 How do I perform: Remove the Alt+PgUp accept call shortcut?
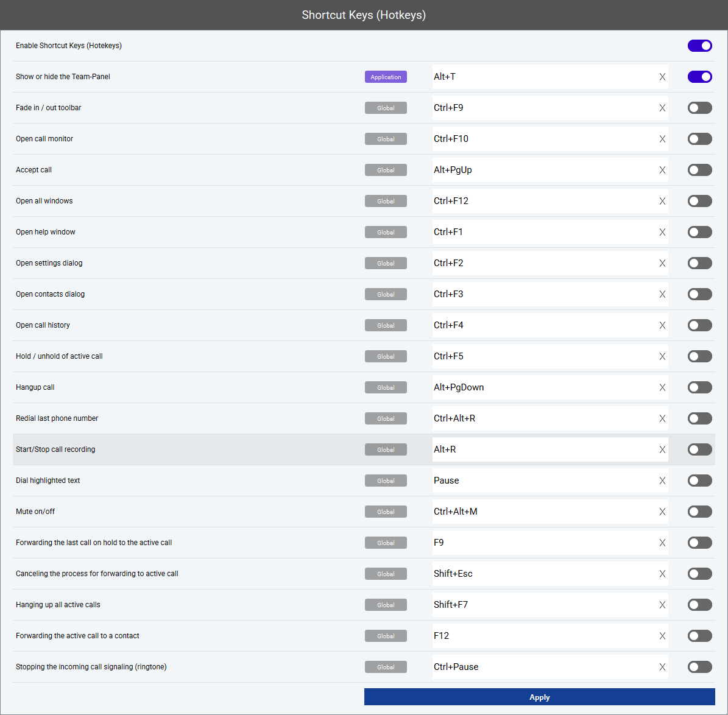coord(662,171)
